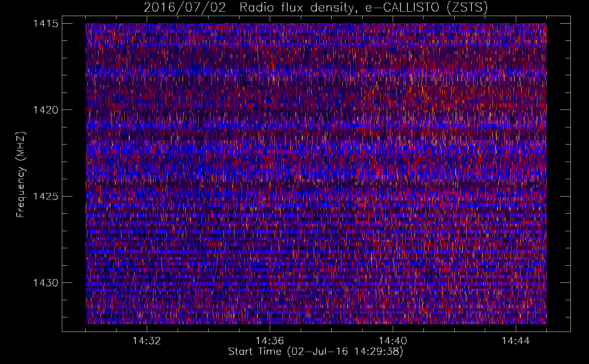Click the plot title 'Radio flux density, e-CALLISTO (ZSTS)'
The width and height of the screenshot is (589, 364).
363,7
